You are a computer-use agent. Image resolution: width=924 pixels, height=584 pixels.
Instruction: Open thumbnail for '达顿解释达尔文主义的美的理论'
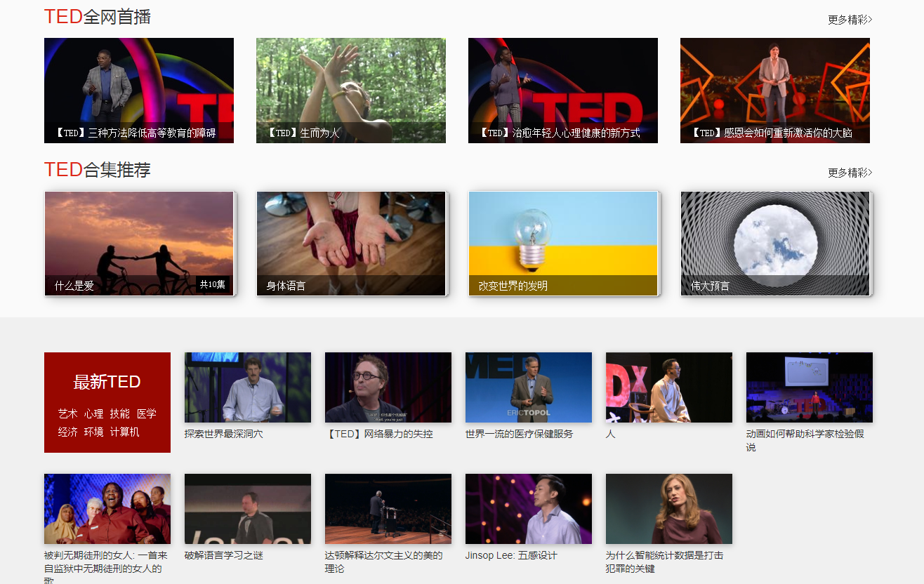point(388,509)
